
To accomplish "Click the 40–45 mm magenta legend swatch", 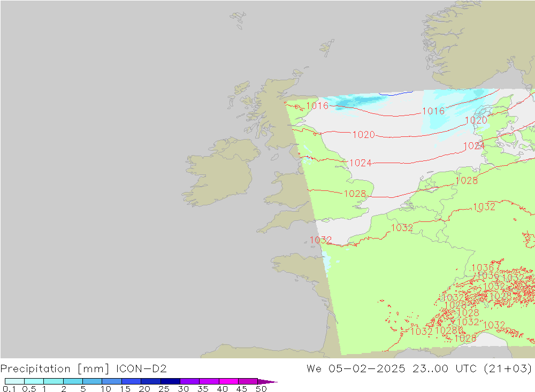I will tap(228, 381).
